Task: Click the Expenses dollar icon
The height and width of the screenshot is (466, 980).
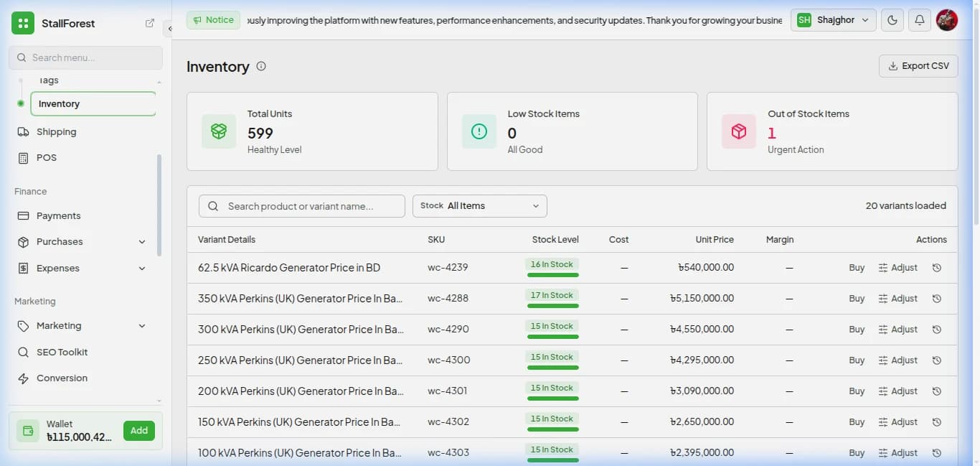Action: pos(23,268)
